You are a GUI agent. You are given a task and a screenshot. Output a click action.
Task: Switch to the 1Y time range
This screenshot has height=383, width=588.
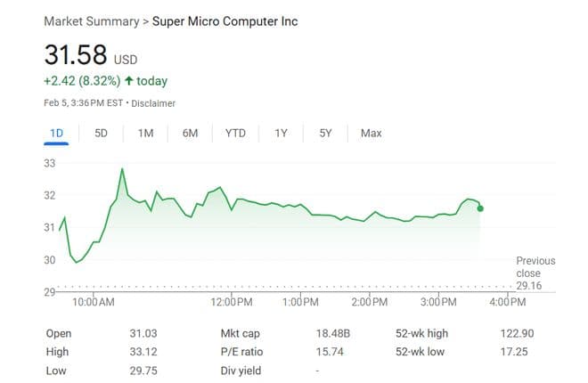click(281, 134)
